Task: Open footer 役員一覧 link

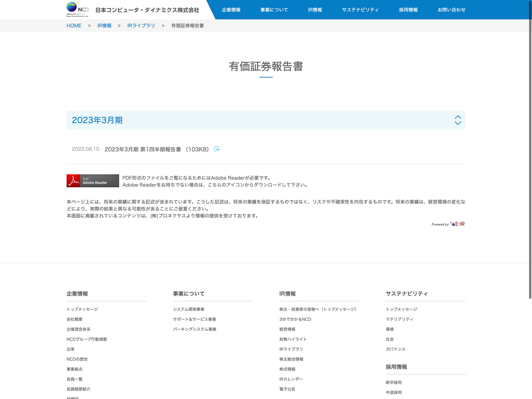Action: [74, 379]
